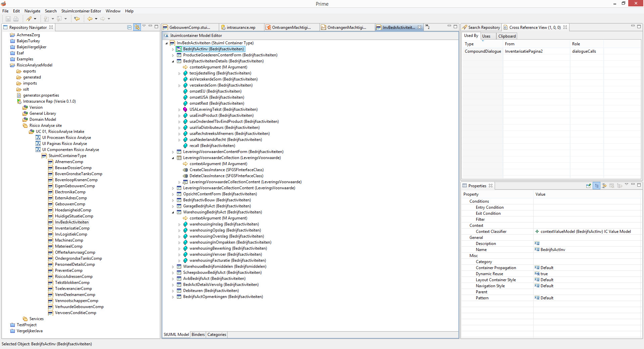Click the last edit location toolbar icon
644x349 pixels.
(x=77, y=19)
